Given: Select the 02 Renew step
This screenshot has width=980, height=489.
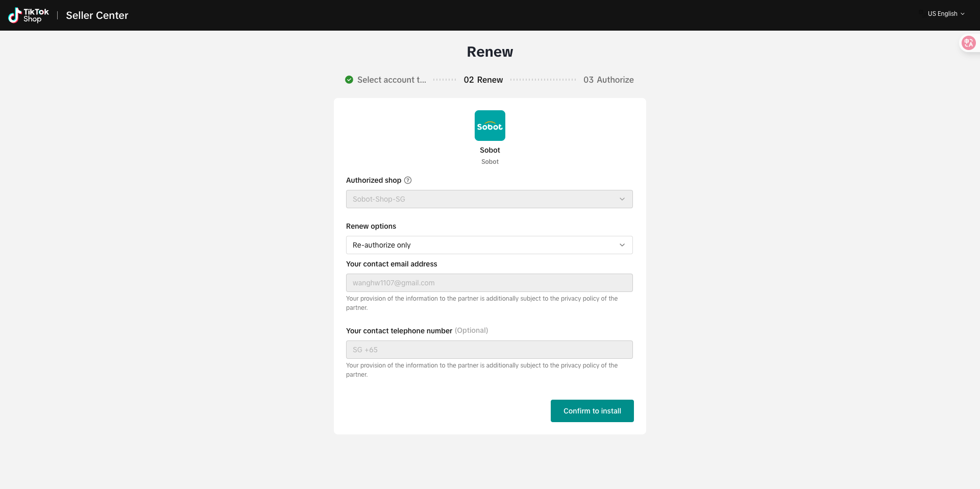Looking at the screenshot, I should click(483, 80).
